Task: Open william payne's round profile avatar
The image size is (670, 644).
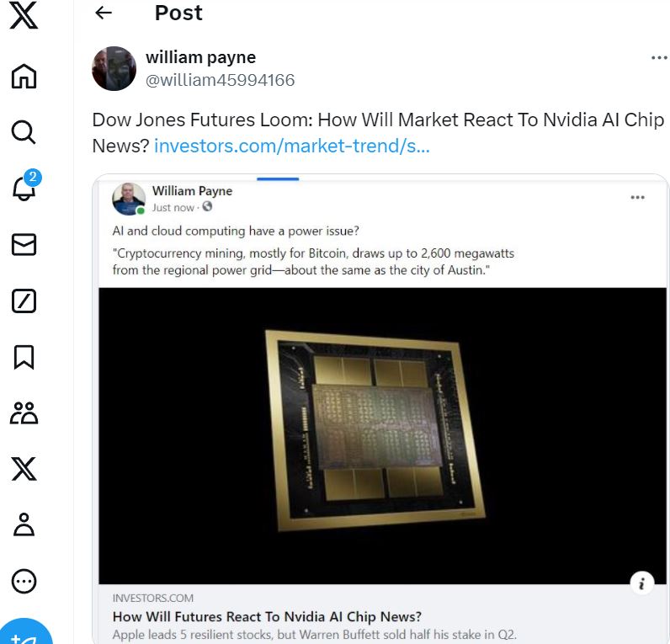Action: coord(114,68)
